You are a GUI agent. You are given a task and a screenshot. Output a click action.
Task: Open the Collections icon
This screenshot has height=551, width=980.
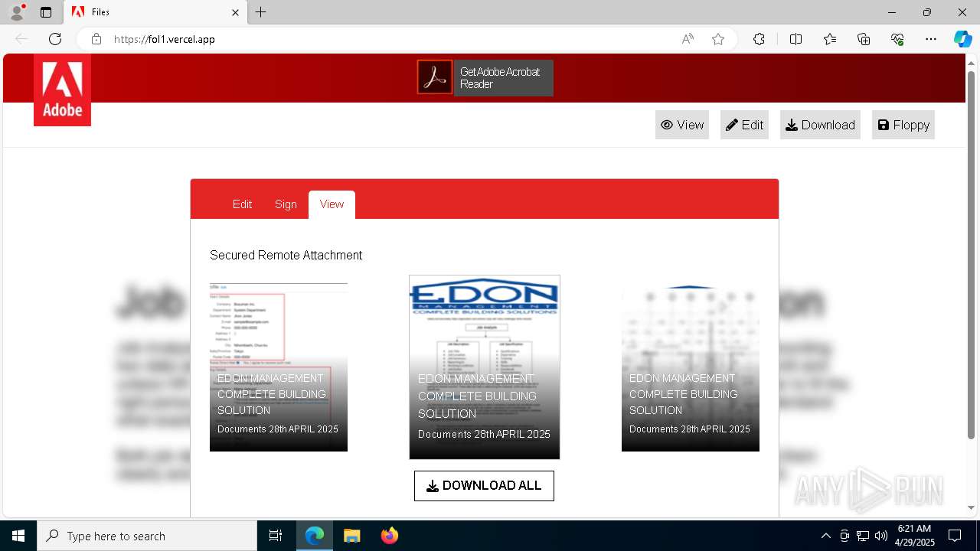pyautogui.click(x=864, y=39)
